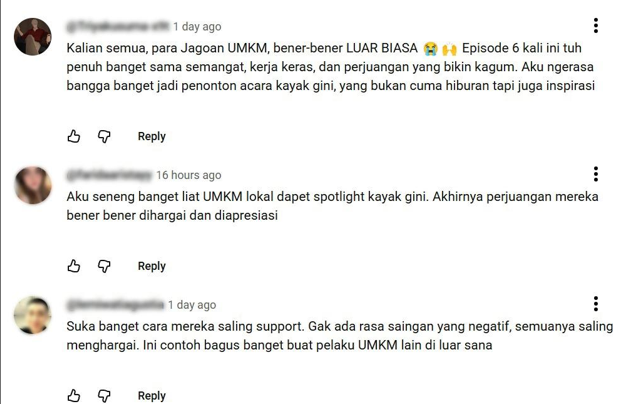Like the comment about UMKM lokal spotlight

[74, 266]
